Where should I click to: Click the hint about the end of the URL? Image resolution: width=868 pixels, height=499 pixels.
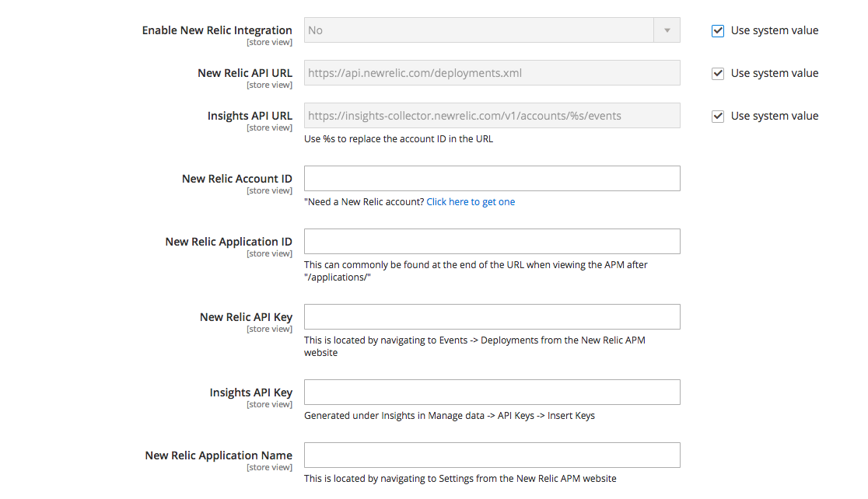click(475, 271)
